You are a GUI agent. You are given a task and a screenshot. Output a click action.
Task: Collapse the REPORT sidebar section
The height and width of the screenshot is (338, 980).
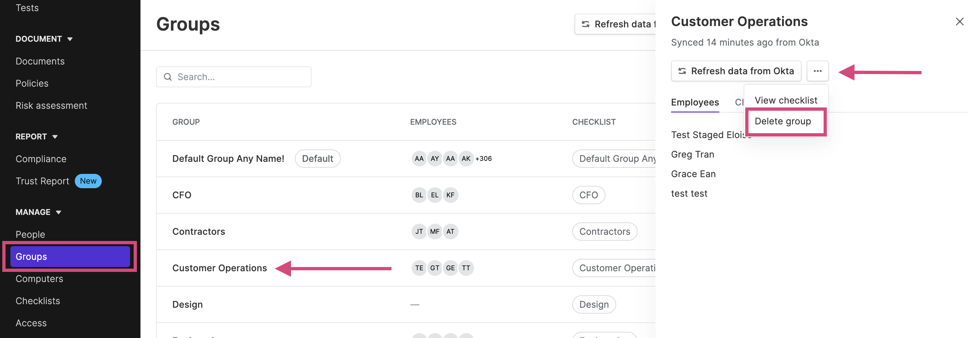point(36,136)
